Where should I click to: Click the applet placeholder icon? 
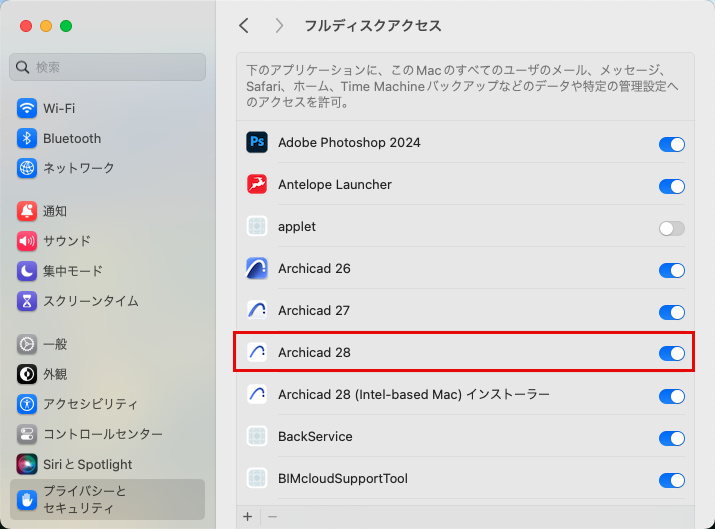[257, 226]
